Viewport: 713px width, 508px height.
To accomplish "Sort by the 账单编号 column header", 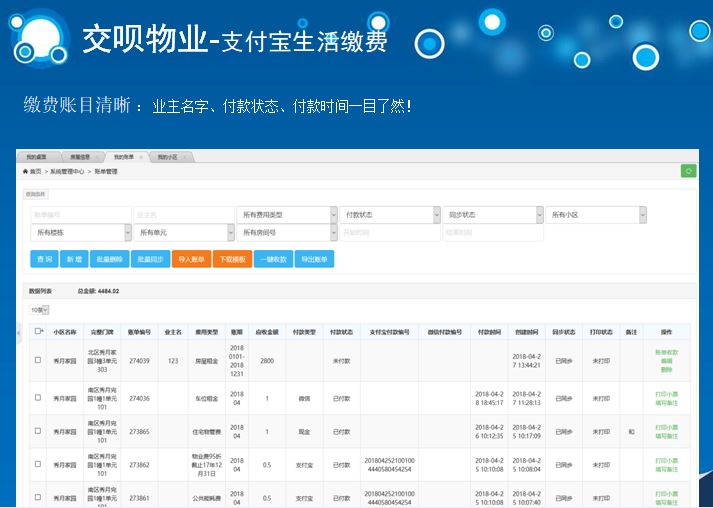I will [x=139, y=331].
